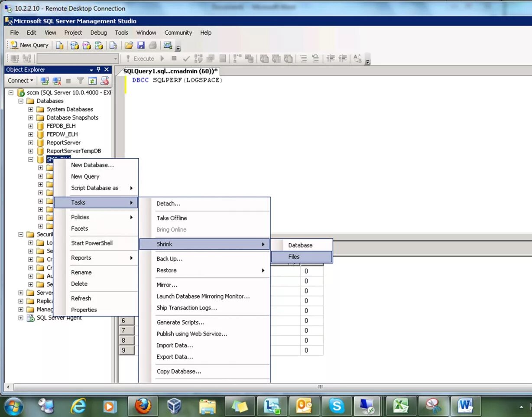Open the Windows Start menu
Image resolution: width=532 pixels, height=417 pixels.
point(13,406)
